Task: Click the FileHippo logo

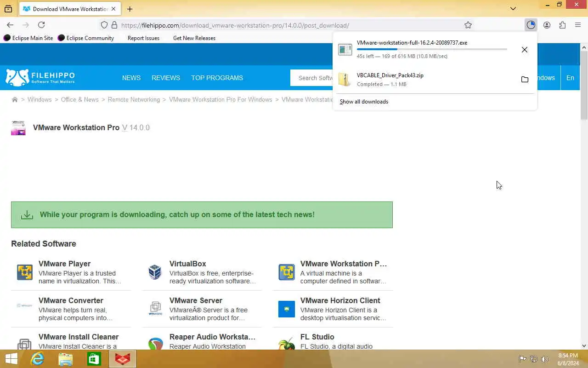Action: (40, 77)
